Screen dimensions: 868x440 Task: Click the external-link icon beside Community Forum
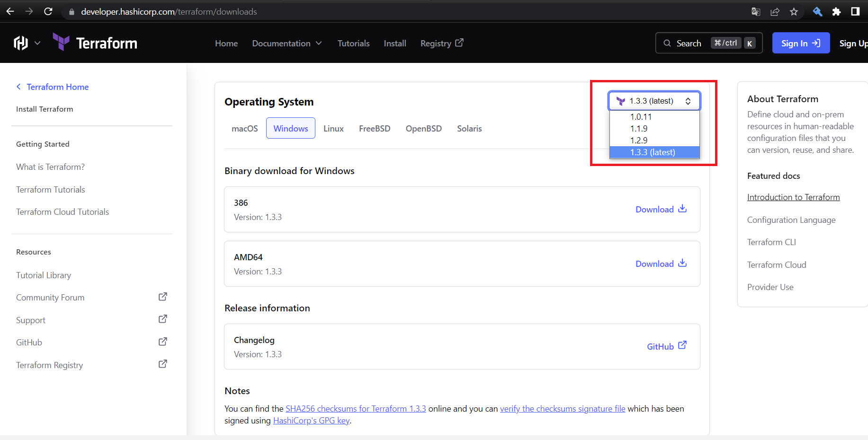pos(162,297)
